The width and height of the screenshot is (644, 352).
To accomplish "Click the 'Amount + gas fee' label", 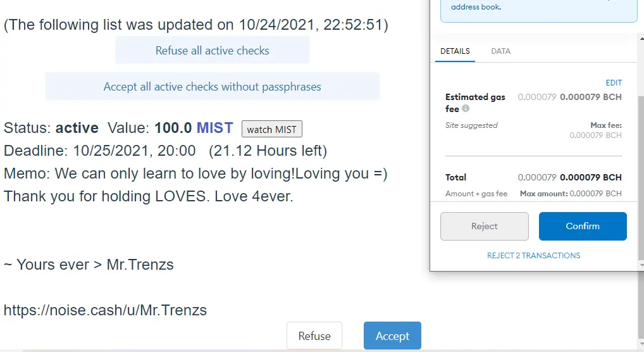I will (476, 193).
